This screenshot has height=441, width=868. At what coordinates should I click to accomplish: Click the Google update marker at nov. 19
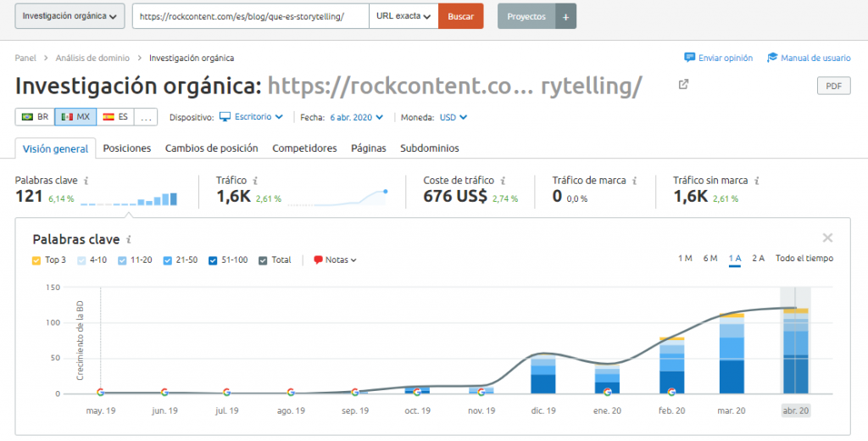(481, 393)
